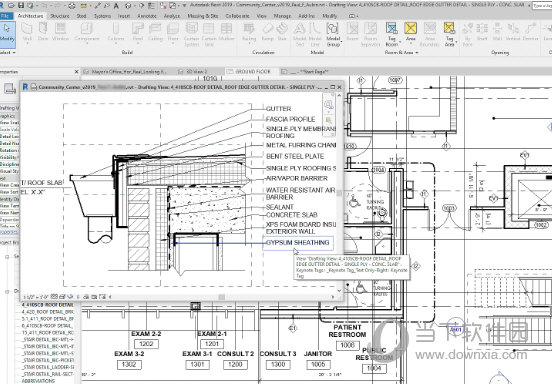Screen dimensions: 552x384
Task: Click the drafting view vertical scrollbar
Action: point(339,193)
